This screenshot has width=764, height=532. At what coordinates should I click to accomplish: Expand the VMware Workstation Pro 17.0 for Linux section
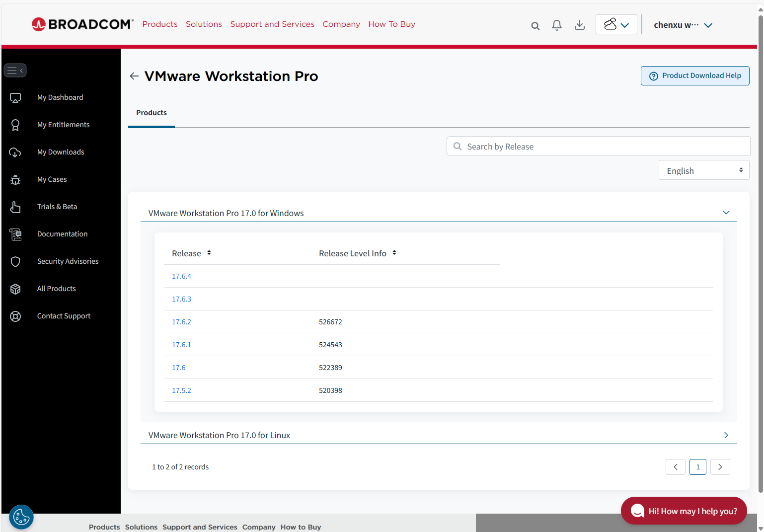[726, 435]
